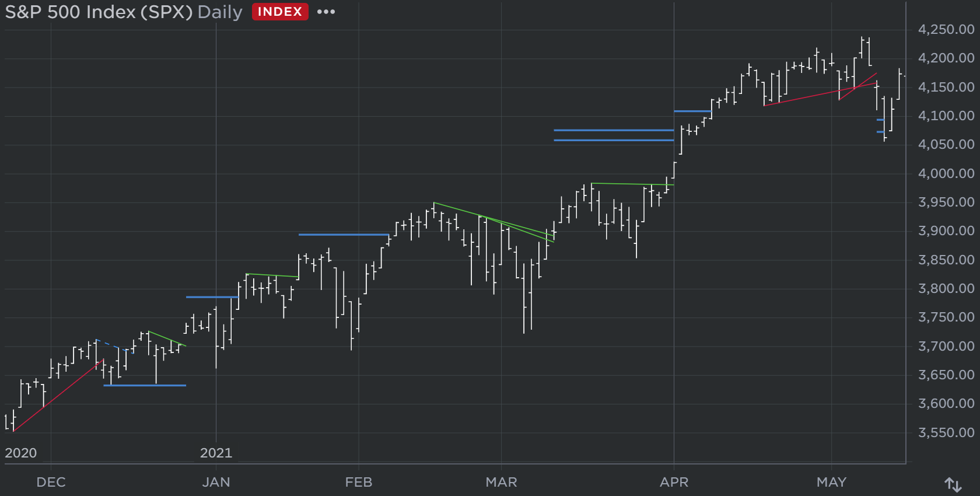Click the up-down arrows icon
Image resolution: width=980 pixels, height=496 pixels.
[x=953, y=484]
